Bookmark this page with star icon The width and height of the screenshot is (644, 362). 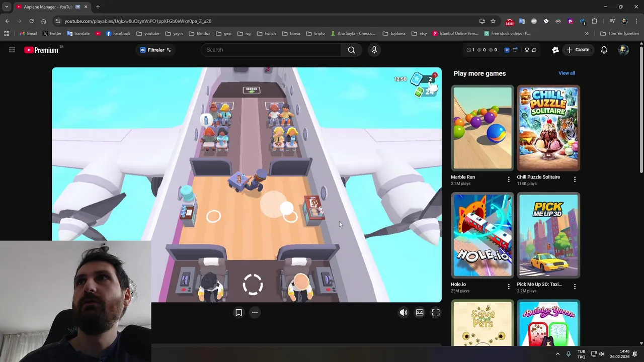[x=493, y=21]
